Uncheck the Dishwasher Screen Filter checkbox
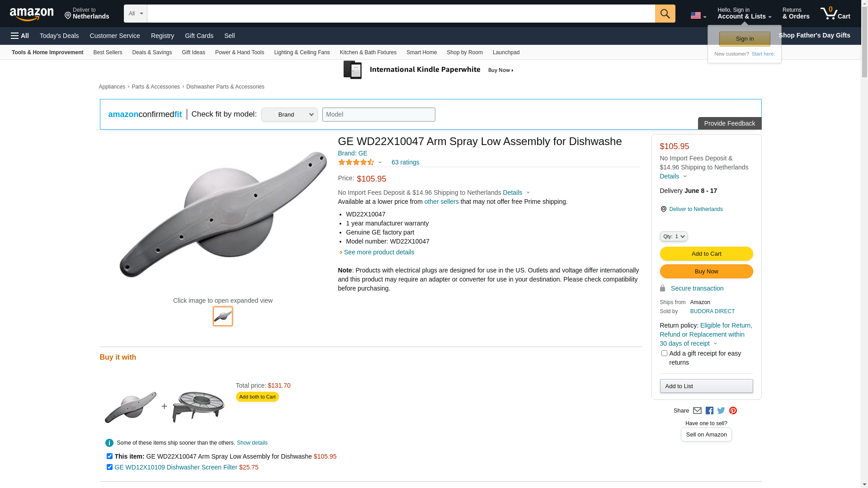Screen dimensions: 868x488 (x=109, y=467)
